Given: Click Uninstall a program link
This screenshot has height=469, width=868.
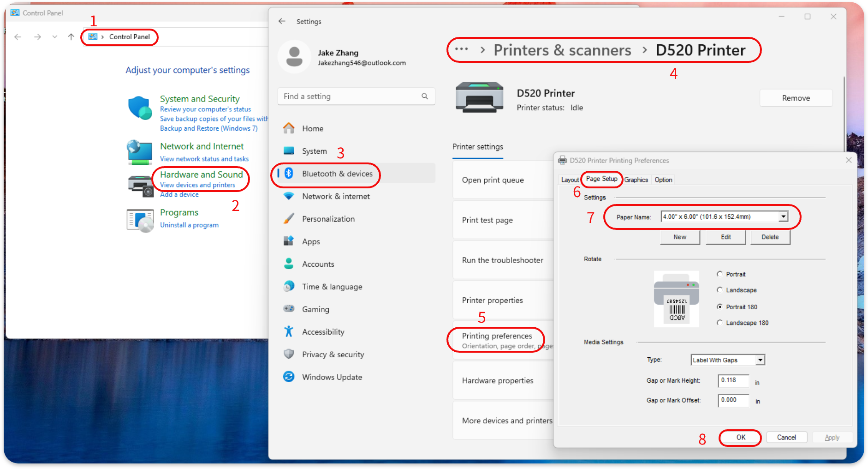Looking at the screenshot, I should [x=189, y=225].
